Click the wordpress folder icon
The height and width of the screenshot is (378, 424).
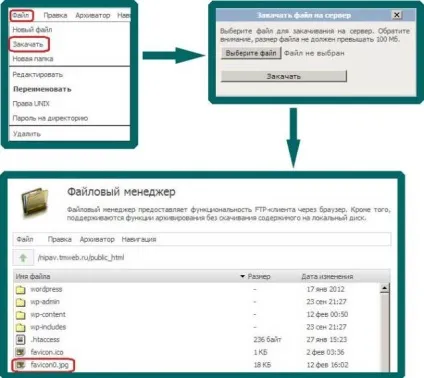click(x=21, y=289)
